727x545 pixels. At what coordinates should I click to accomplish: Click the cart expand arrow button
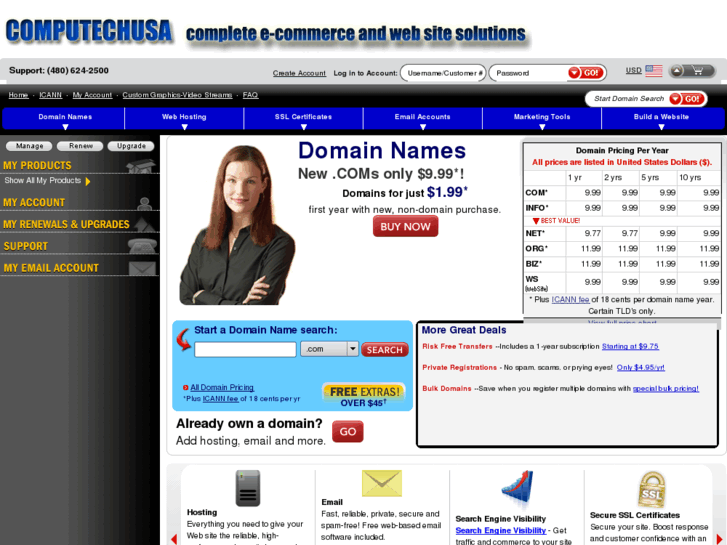point(677,71)
